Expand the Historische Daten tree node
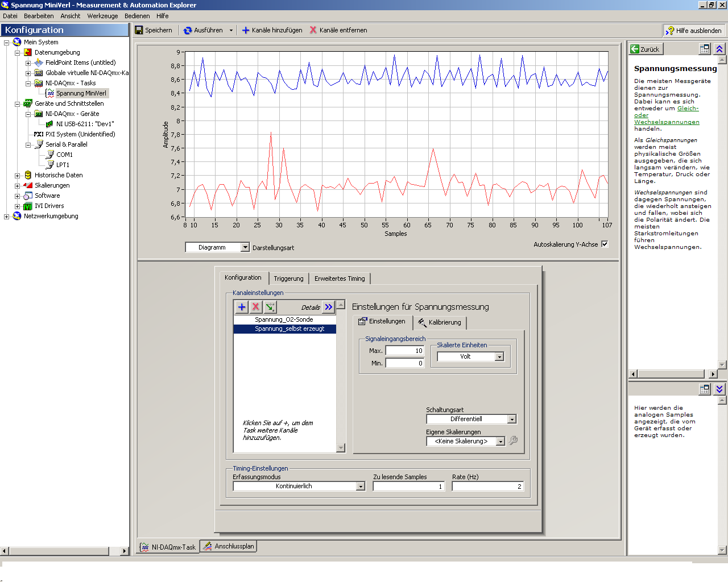The width and height of the screenshot is (728, 582). pyautogui.click(x=17, y=176)
